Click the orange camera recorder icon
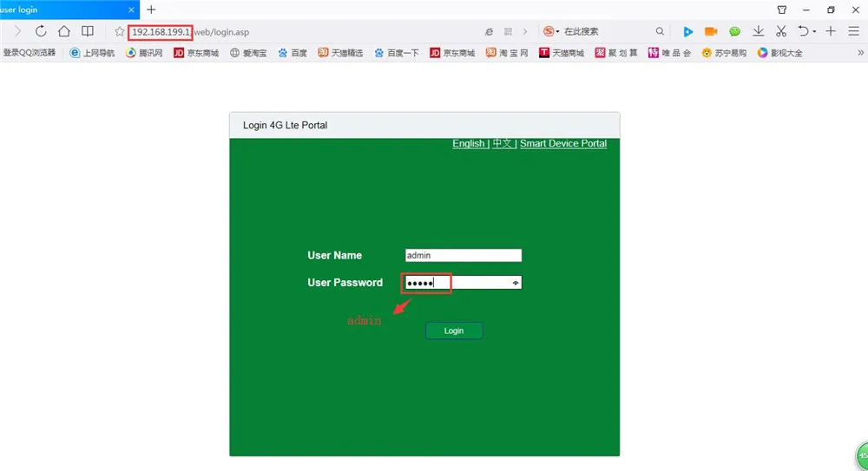This screenshot has width=868, height=471. 711,31
